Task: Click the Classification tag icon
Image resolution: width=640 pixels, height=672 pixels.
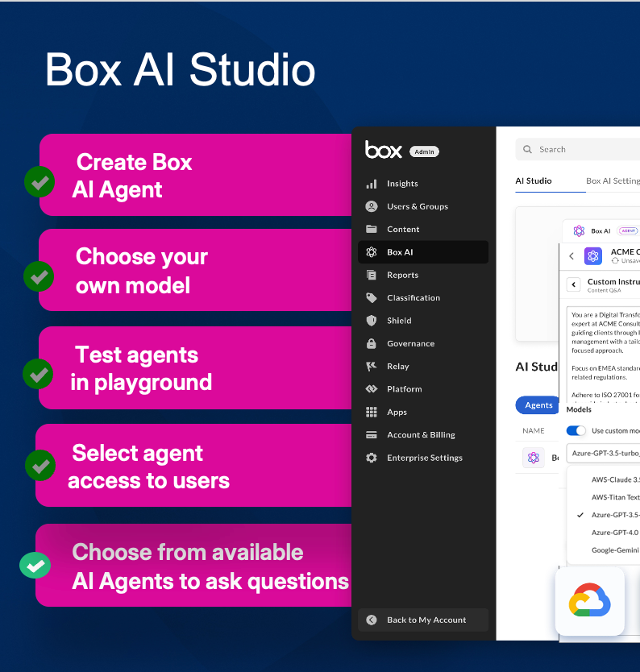Action: click(x=372, y=298)
